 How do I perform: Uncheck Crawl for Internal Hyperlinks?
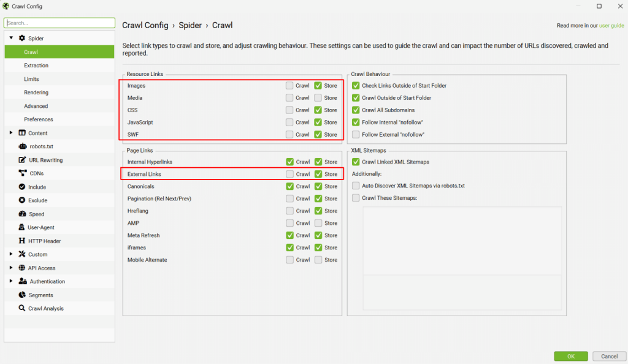[x=289, y=162]
